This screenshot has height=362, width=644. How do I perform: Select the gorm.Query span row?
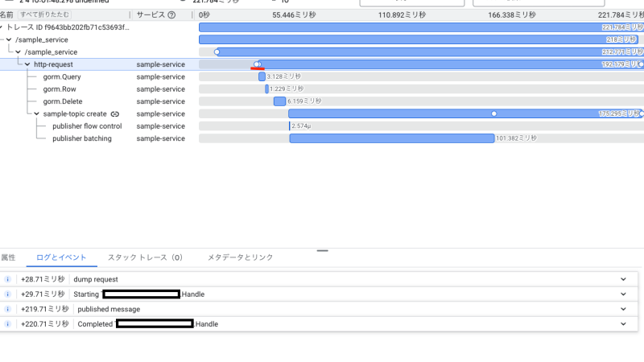(x=322, y=76)
